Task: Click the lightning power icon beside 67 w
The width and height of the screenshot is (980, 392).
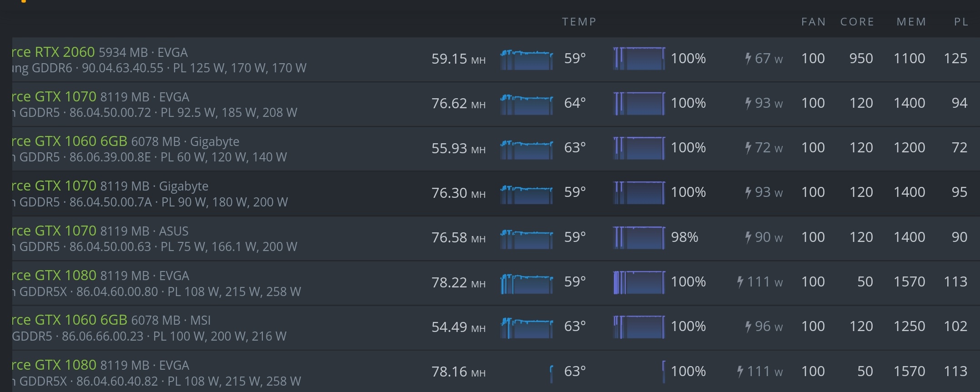Action: click(x=748, y=58)
